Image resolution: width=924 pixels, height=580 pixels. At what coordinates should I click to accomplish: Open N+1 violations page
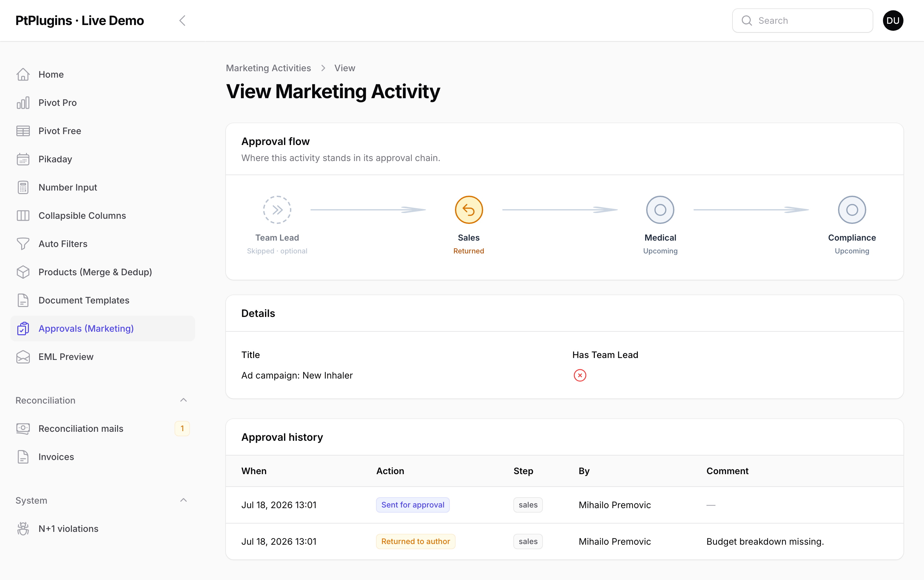102,529
